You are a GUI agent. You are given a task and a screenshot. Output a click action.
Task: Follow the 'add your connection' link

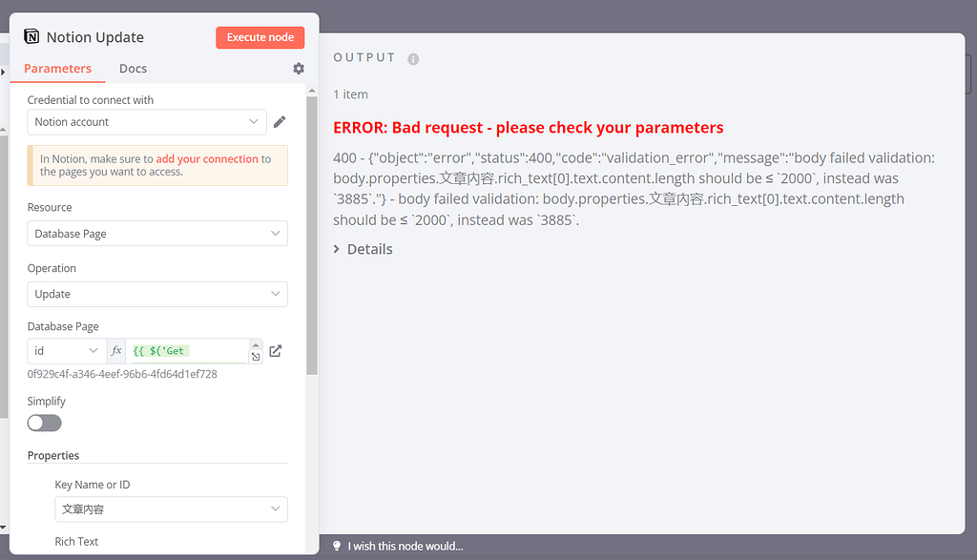click(207, 159)
